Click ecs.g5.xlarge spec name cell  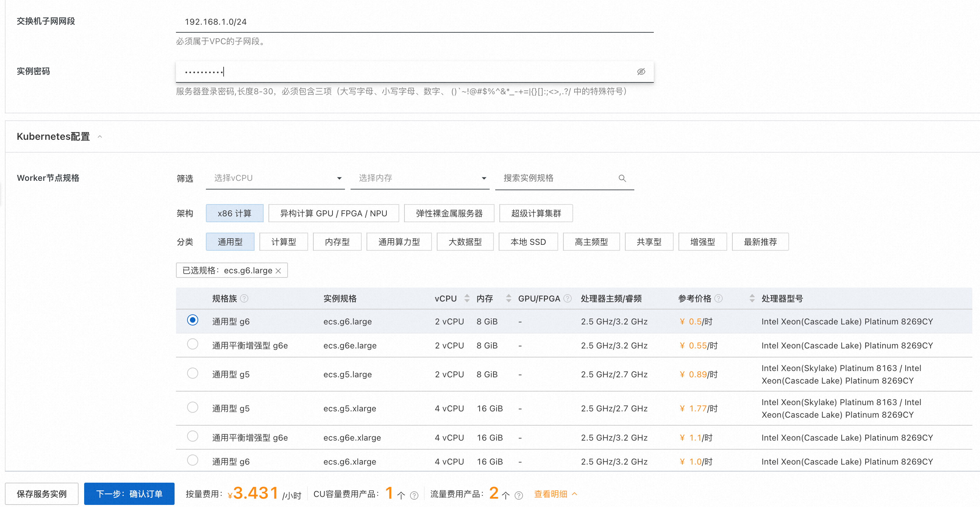350,409
